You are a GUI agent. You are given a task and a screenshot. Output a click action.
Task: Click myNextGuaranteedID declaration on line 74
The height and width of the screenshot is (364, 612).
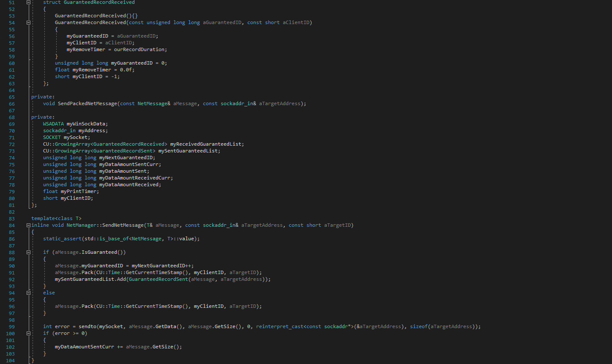[x=126, y=158]
